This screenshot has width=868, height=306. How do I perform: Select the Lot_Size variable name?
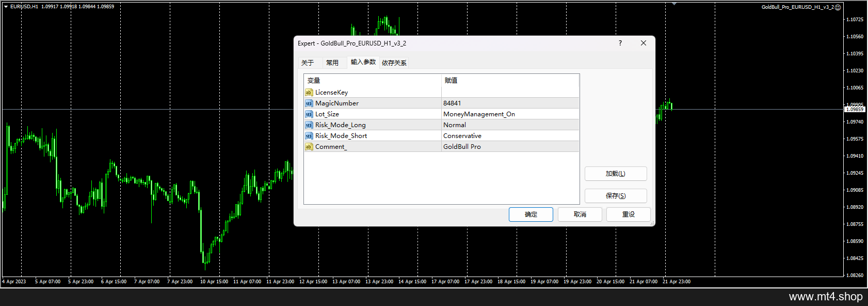(x=327, y=114)
